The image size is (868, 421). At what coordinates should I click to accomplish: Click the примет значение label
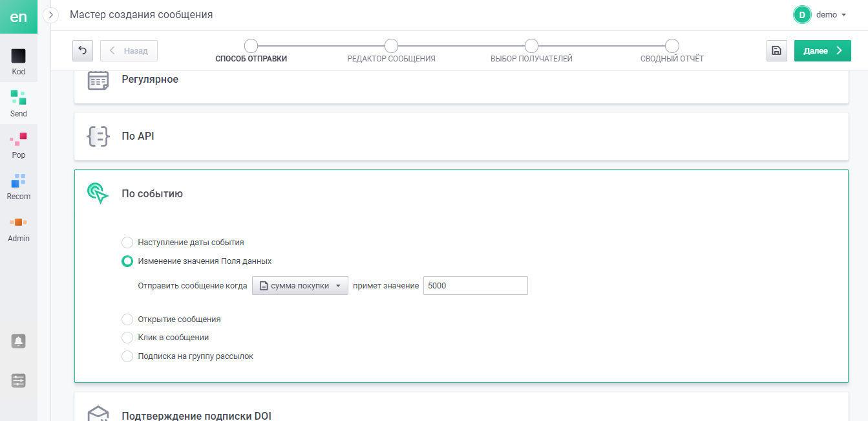coord(386,286)
